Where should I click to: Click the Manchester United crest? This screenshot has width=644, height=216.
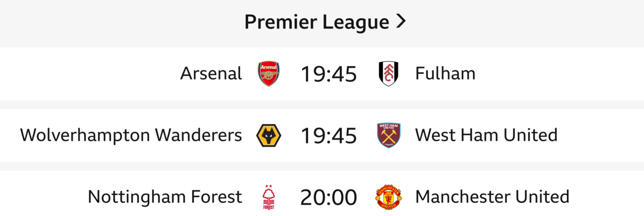point(388,197)
